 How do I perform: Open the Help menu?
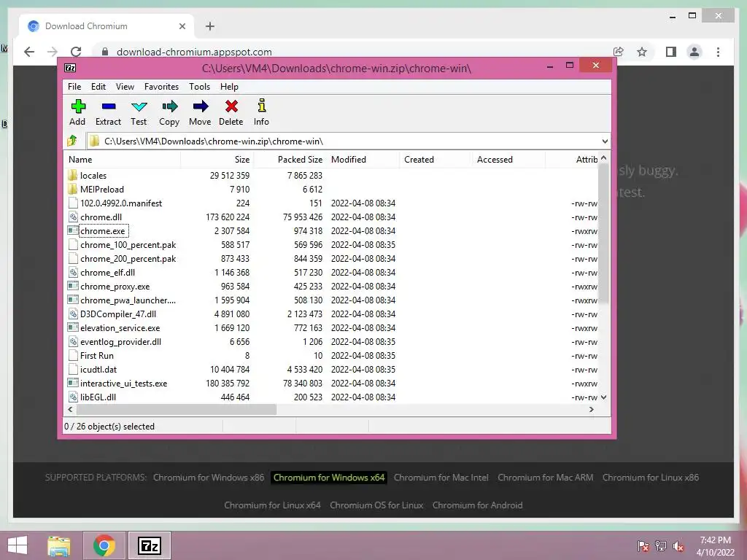(x=229, y=87)
